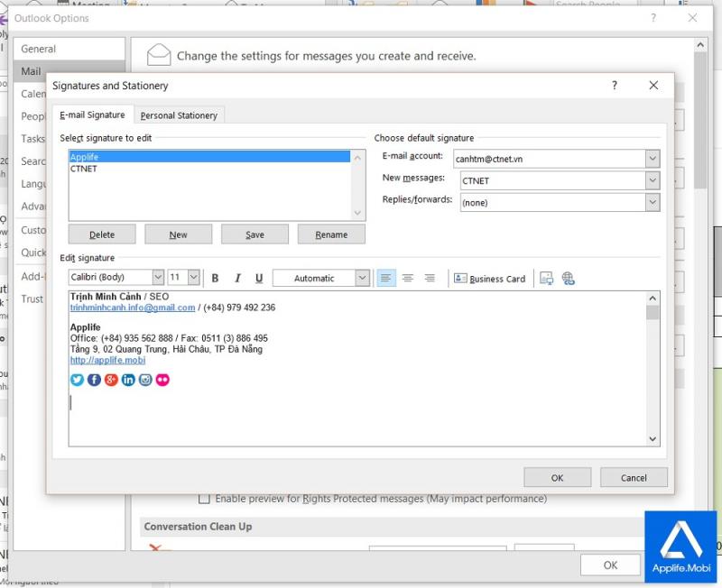Toggle underline formatting in signature editor

pyautogui.click(x=259, y=278)
